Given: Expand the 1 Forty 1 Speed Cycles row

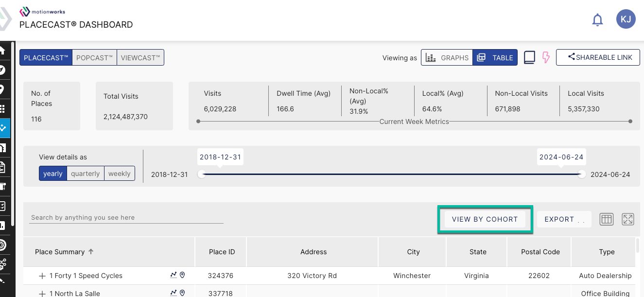Looking at the screenshot, I should coord(42,276).
